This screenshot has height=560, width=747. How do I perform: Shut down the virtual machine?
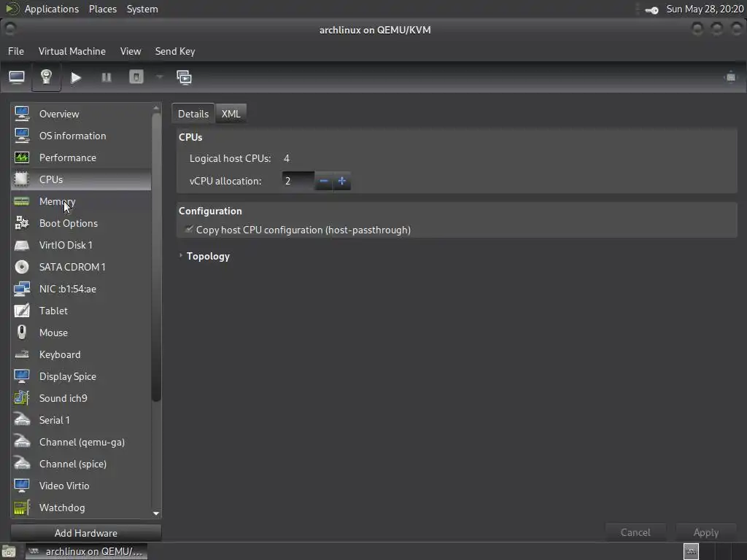pos(136,77)
